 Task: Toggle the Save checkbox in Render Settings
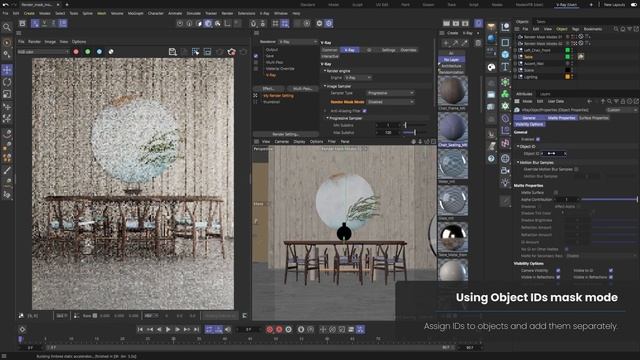point(256,56)
